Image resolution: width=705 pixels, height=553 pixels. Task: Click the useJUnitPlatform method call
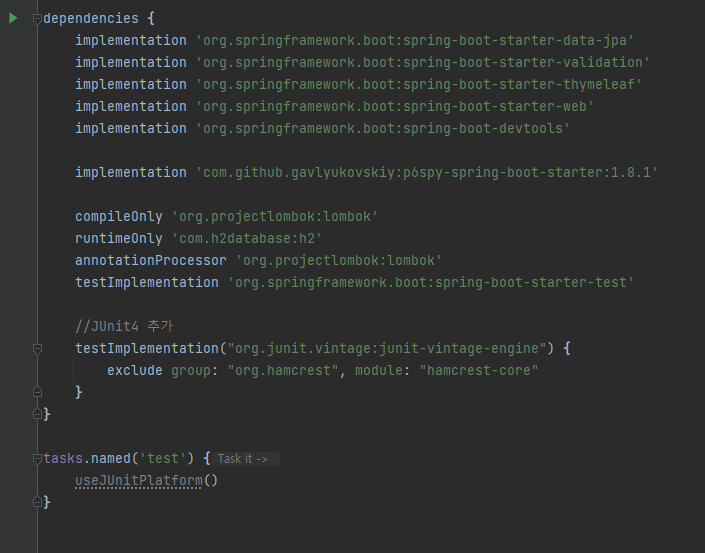(x=138, y=481)
